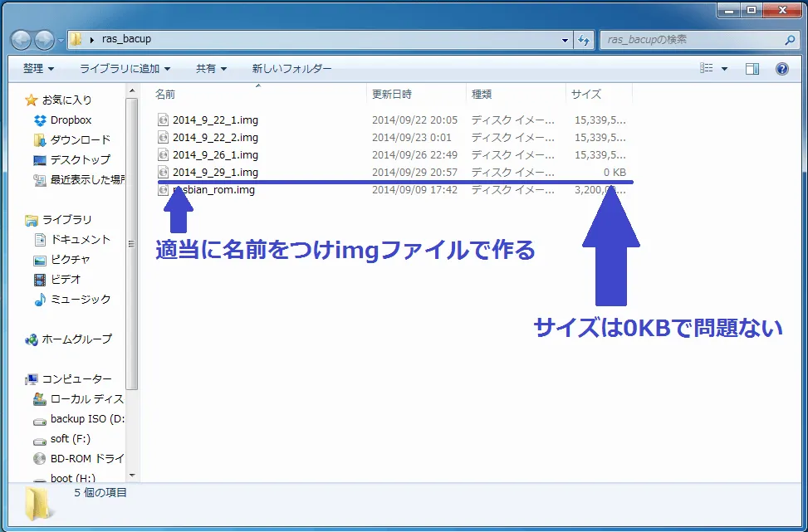Open the 整理 menu

click(x=38, y=69)
